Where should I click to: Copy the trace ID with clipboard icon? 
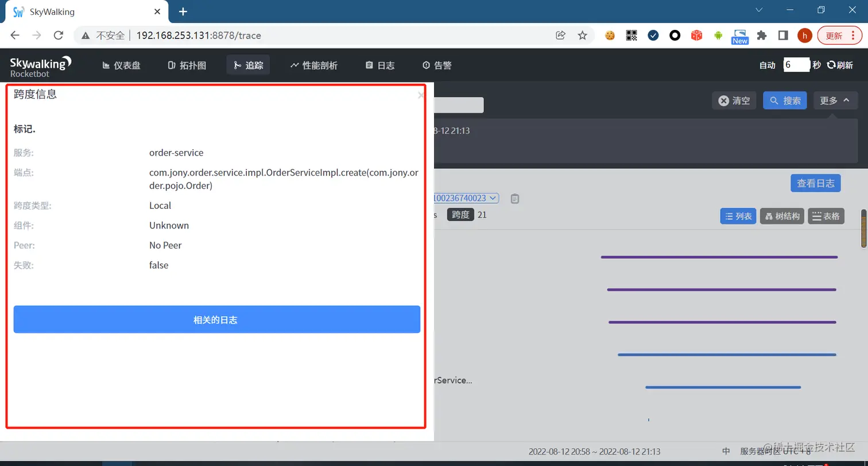(x=515, y=199)
